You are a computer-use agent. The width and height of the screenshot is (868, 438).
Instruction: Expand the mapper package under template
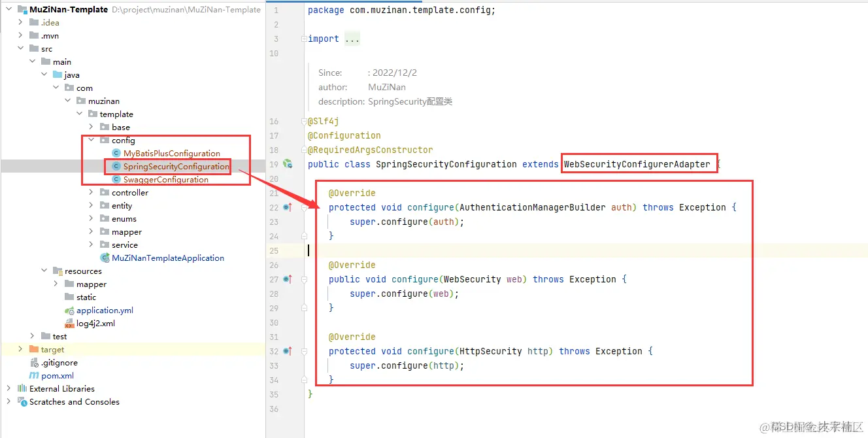[x=92, y=232]
